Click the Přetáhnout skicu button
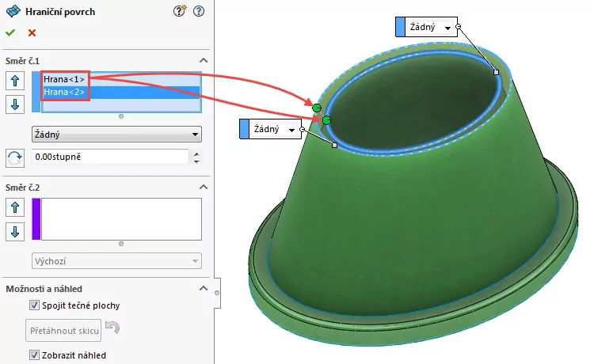This screenshot has height=364, width=594. coord(63,330)
